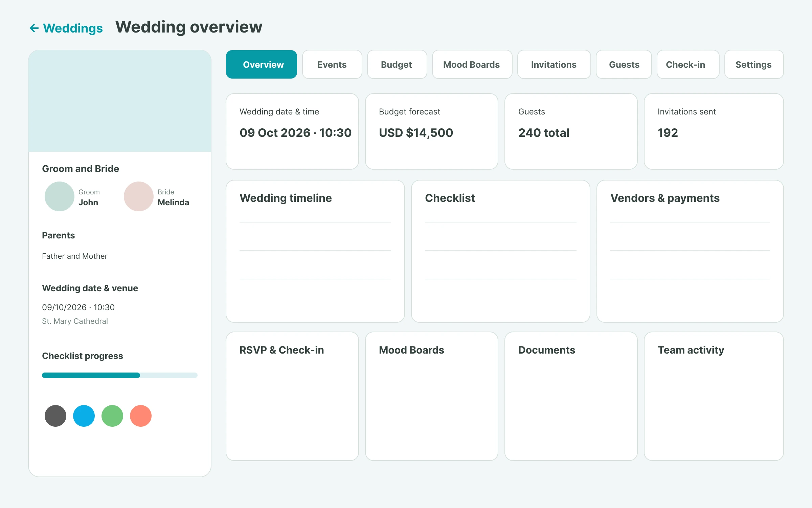Screen dimensions: 812x508
Task: Pick the green color swatch
Action: pyautogui.click(x=112, y=416)
